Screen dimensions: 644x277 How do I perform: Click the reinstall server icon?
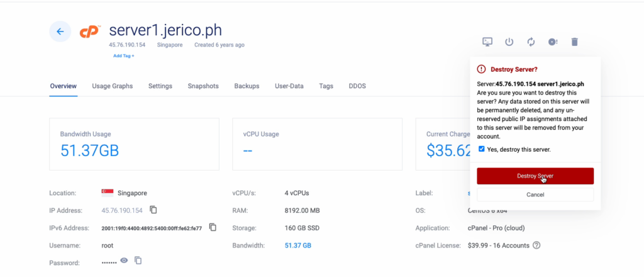(x=553, y=42)
